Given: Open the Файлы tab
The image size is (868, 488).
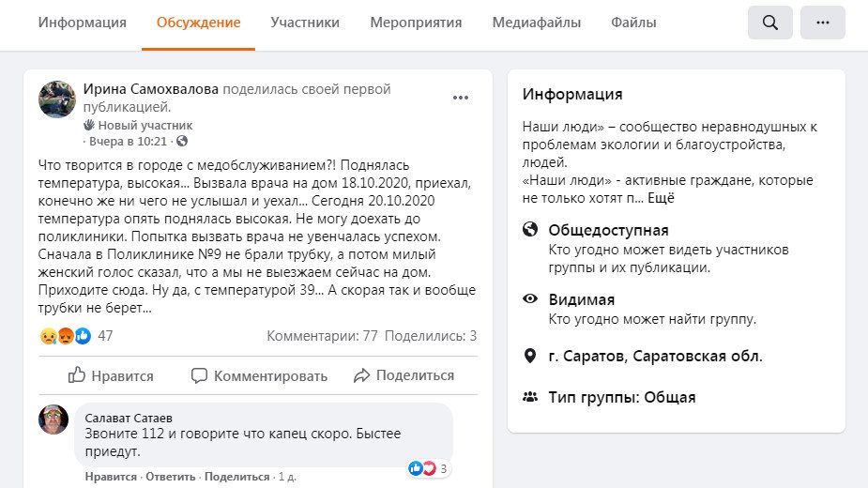Looking at the screenshot, I should tap(633, 23).
